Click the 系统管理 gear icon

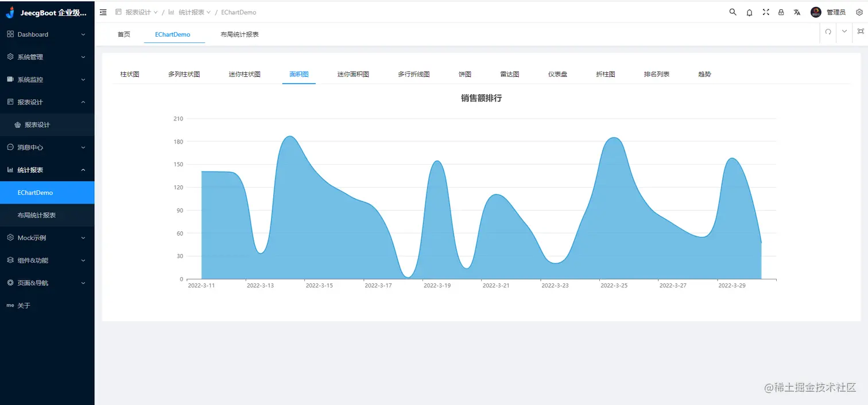[x=10, y=57]
